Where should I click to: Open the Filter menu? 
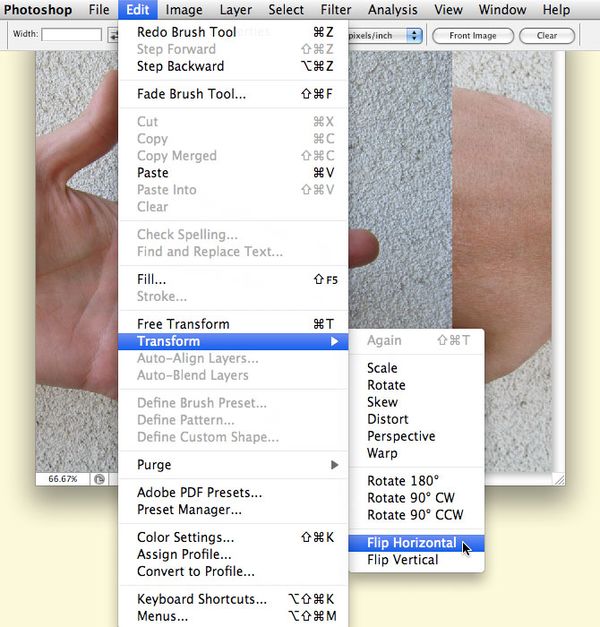[336, 10]
